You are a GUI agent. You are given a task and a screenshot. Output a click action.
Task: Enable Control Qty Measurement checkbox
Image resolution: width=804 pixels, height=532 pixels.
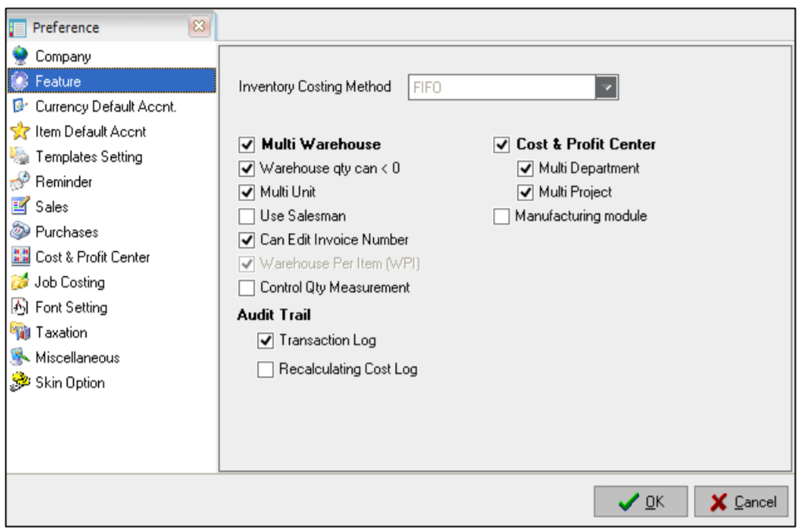point(247,287)
